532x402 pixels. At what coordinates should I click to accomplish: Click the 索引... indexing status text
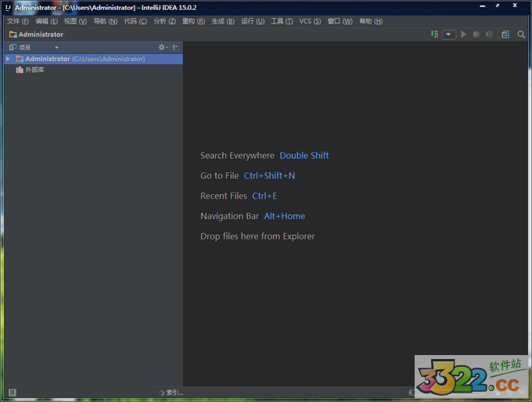click(174, 393)
